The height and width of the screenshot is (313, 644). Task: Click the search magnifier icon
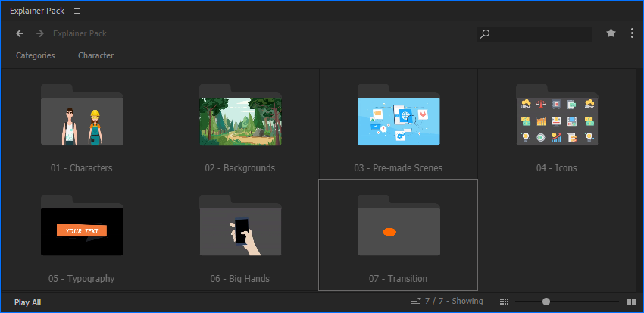(485, 33)
